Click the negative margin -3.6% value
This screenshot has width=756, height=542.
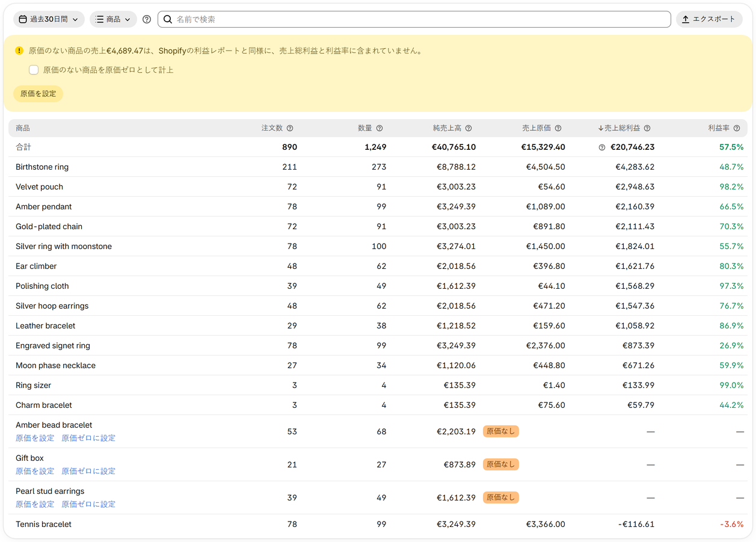[x=732, y=524]
